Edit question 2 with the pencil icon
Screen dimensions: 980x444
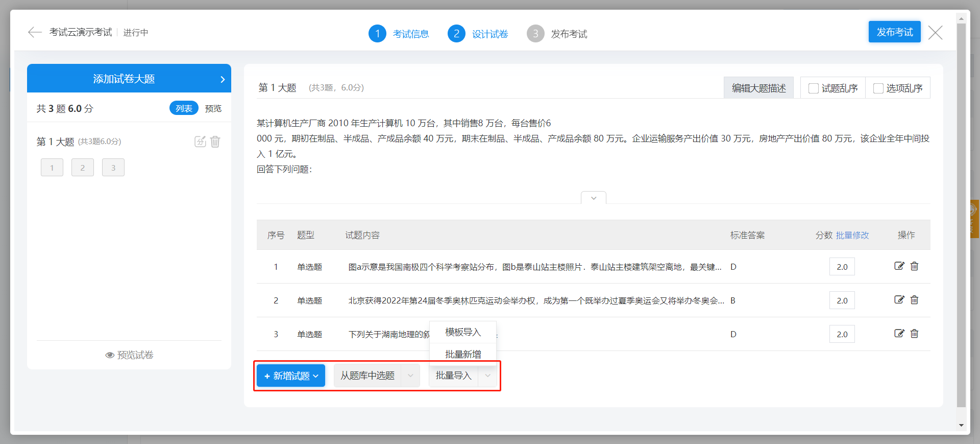[899, 300]
